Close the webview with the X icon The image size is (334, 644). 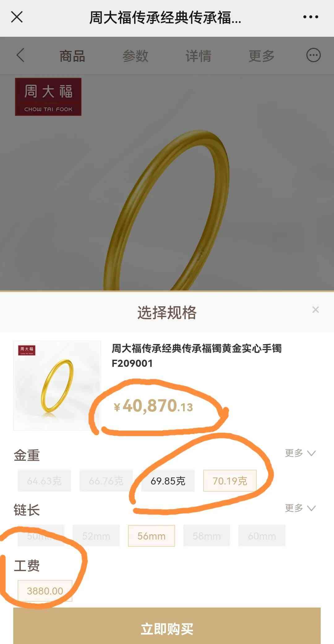tap(17, 17)
